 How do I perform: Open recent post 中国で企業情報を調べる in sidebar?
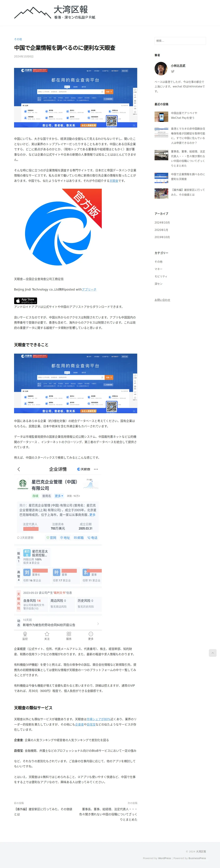[x=188, y=177]
